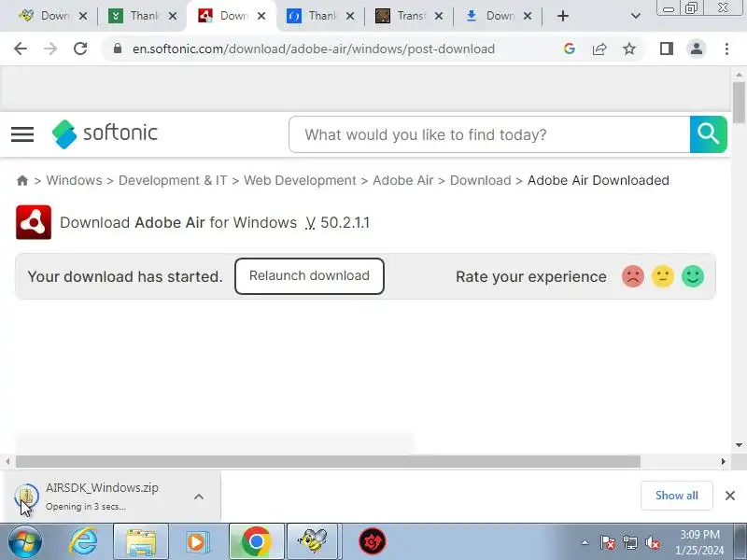Open the red gear taskbar app
Image resolution: width=747 pixels, height=560 pixels.
(372, 542)
